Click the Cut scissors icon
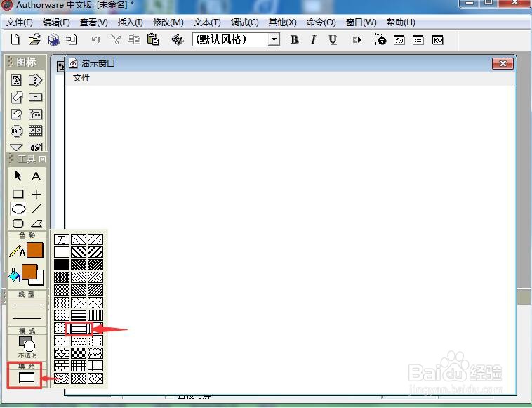Screen dimensions: 532x408 point(115,40)
